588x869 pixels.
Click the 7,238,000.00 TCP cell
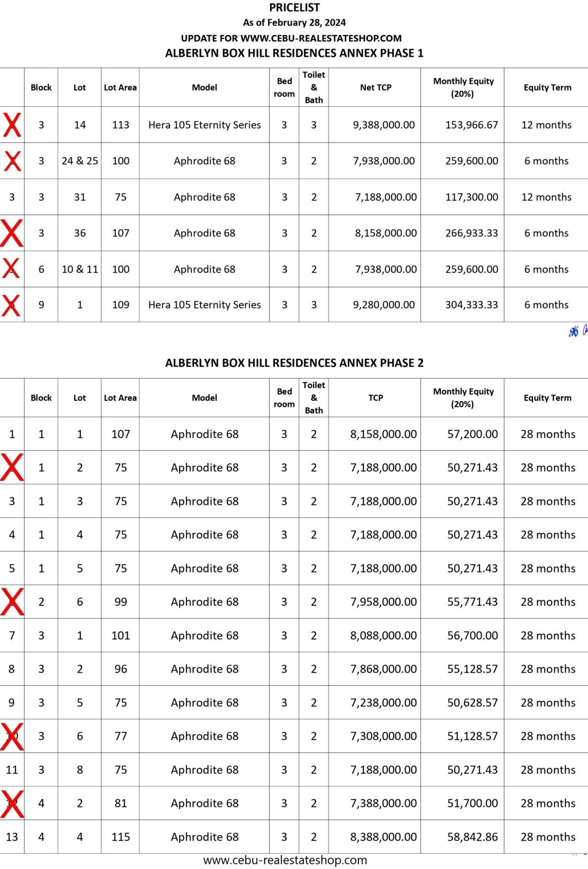[384, 702]
